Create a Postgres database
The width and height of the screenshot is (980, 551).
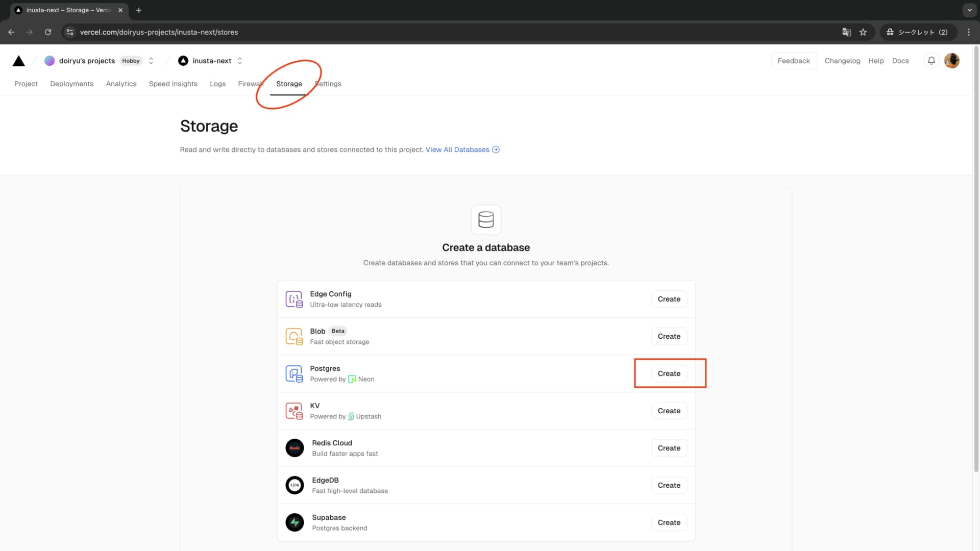click(669, 373)
